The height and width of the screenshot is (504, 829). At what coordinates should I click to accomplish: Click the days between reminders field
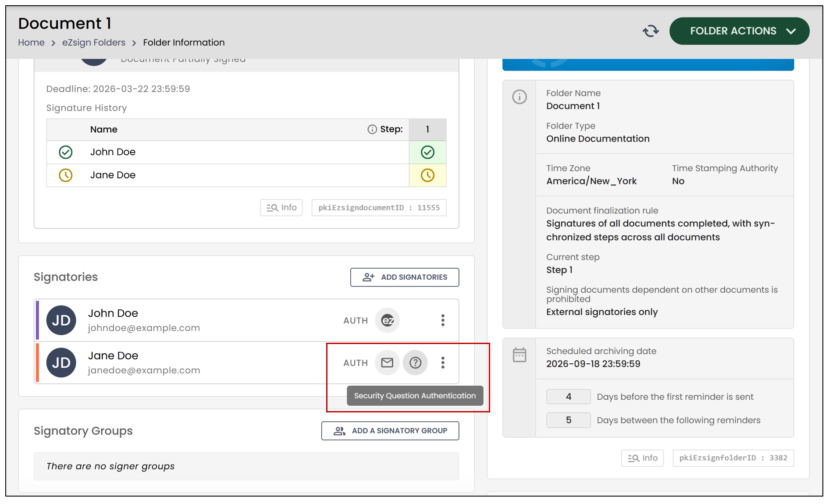568,420
